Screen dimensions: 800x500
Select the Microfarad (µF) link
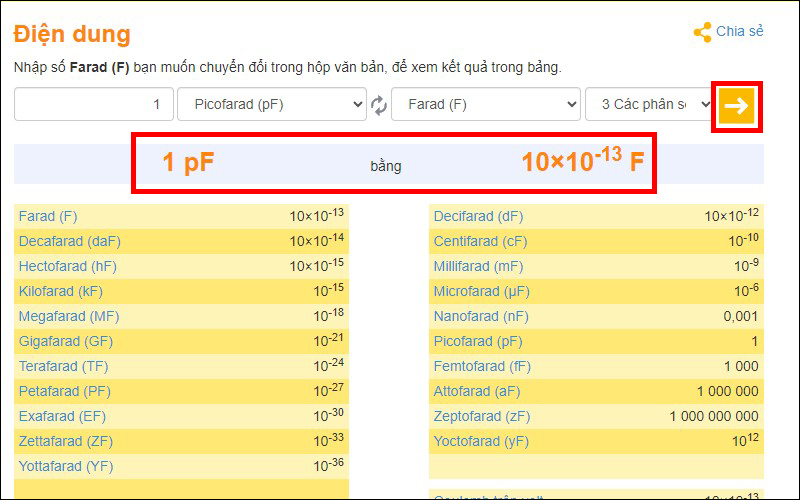480,291
